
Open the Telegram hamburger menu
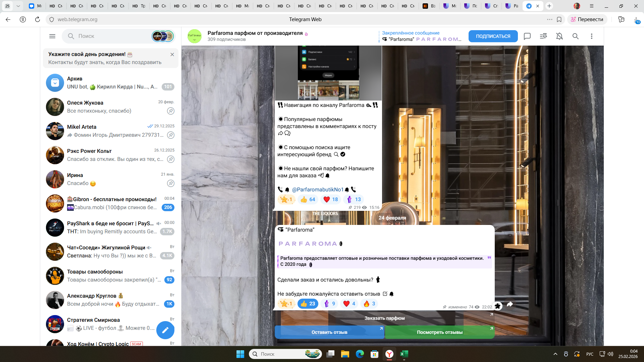(x=52, y=36)
